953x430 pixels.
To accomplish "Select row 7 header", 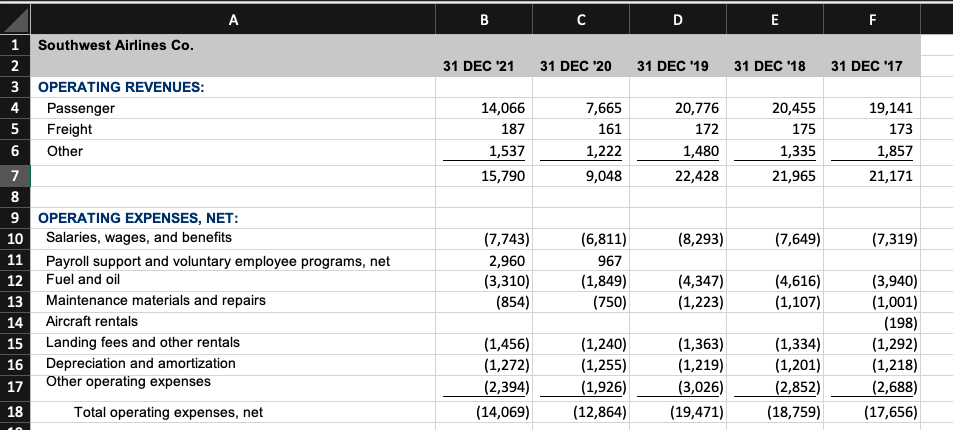I will (x=15, y=176).
